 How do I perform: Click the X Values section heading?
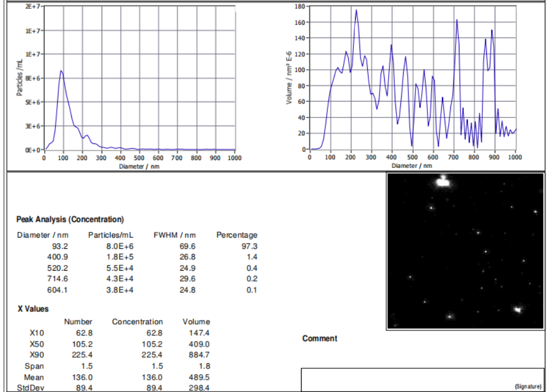pyautogui.click(x=33, y=309)
